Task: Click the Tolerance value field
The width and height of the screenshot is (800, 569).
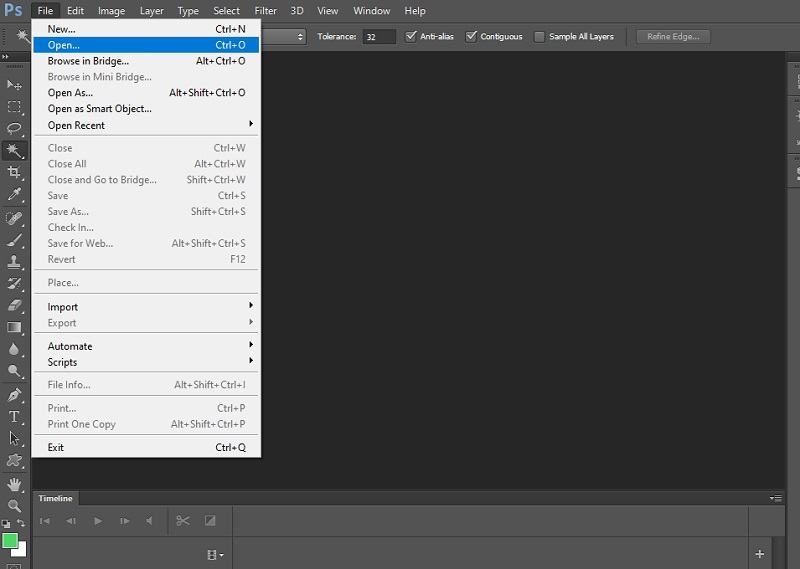Action: coord(379,37)
